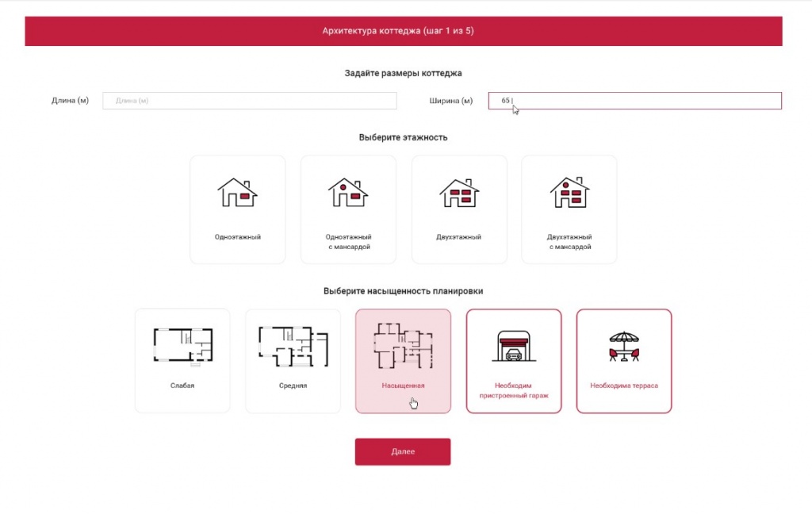Toggle Необходима терраса option label
The image size is (812, 514).
[x=624, y=385]
